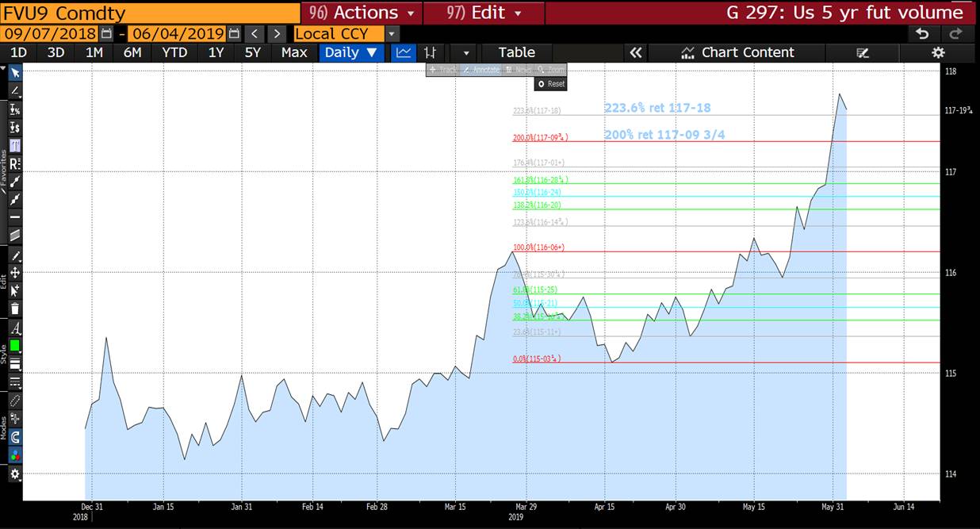This screenshot has width=980, height=529.
Task: Click the Reset button in mini toolbar
Action: click(x=552, y=83)
